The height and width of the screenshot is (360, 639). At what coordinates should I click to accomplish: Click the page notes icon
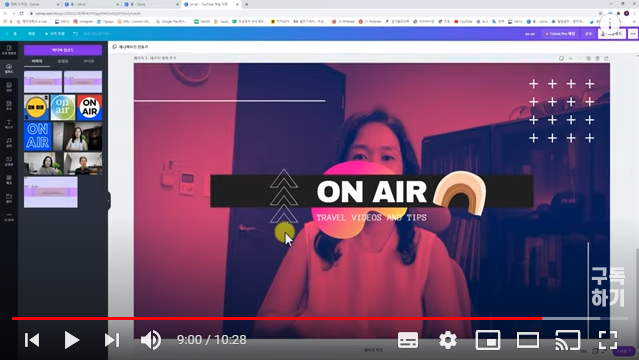561,59
